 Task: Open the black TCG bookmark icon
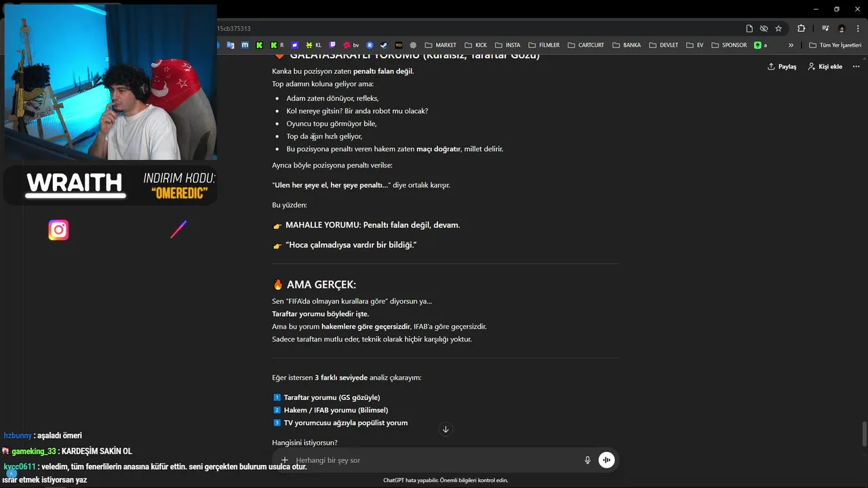tap(399, 45)
